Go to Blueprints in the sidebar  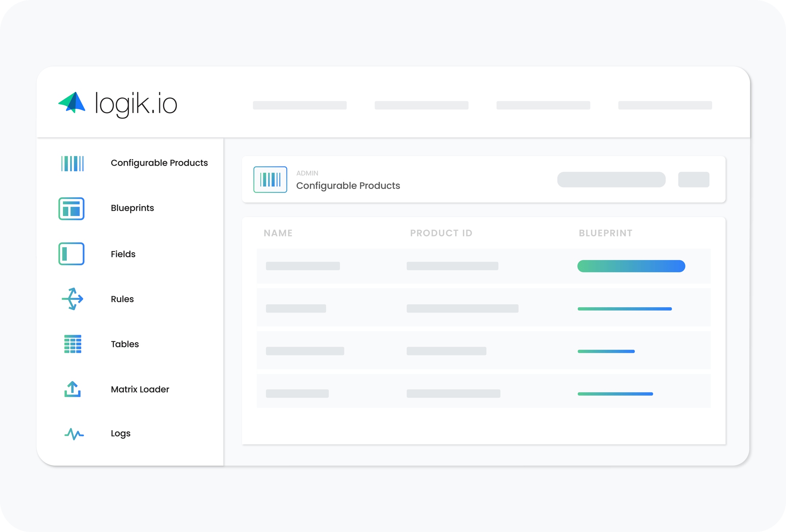point(132,208)
